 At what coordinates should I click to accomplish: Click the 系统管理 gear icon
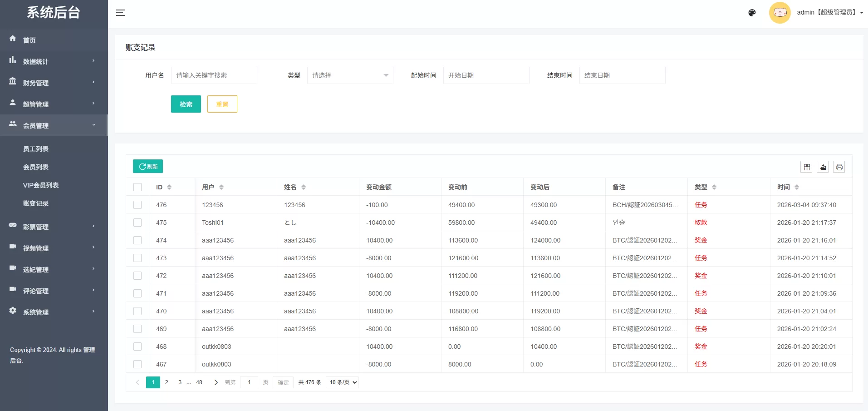pyautogui.click(x=13, y=312)
